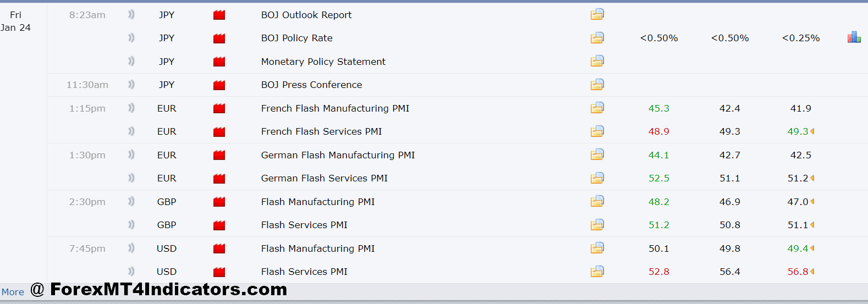Expand revision arrow next to USD Services 56.8

(812, 272)
